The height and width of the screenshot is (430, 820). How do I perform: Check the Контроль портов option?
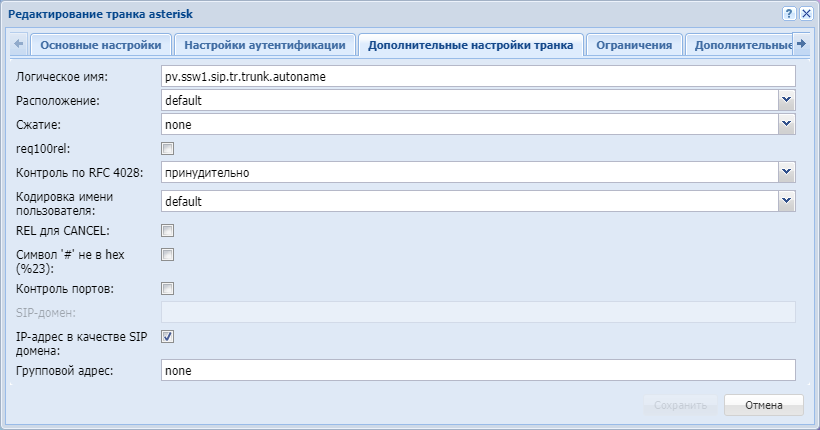[168, 289]
